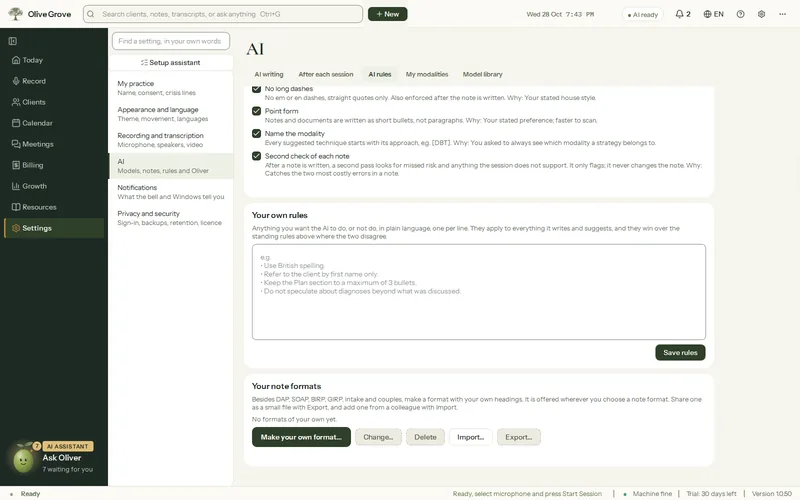Open the Today home icon
The width and height of the screenshot is (800, 500).
(x=16, y=60)
